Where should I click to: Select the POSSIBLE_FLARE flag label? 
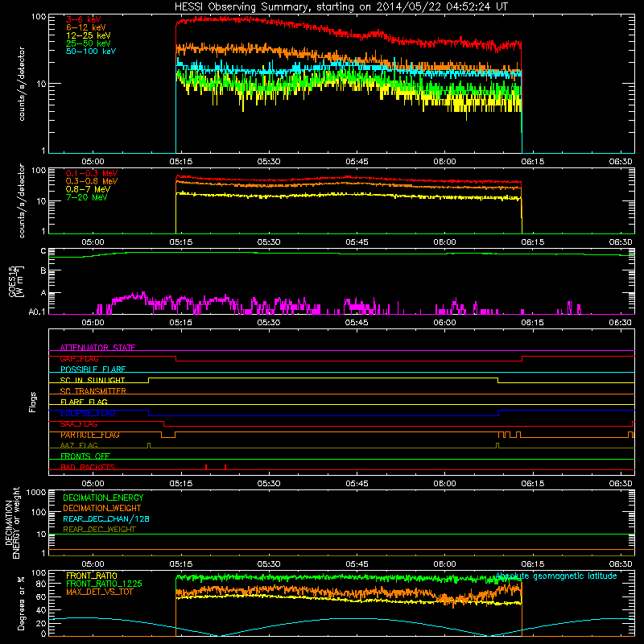93,369
